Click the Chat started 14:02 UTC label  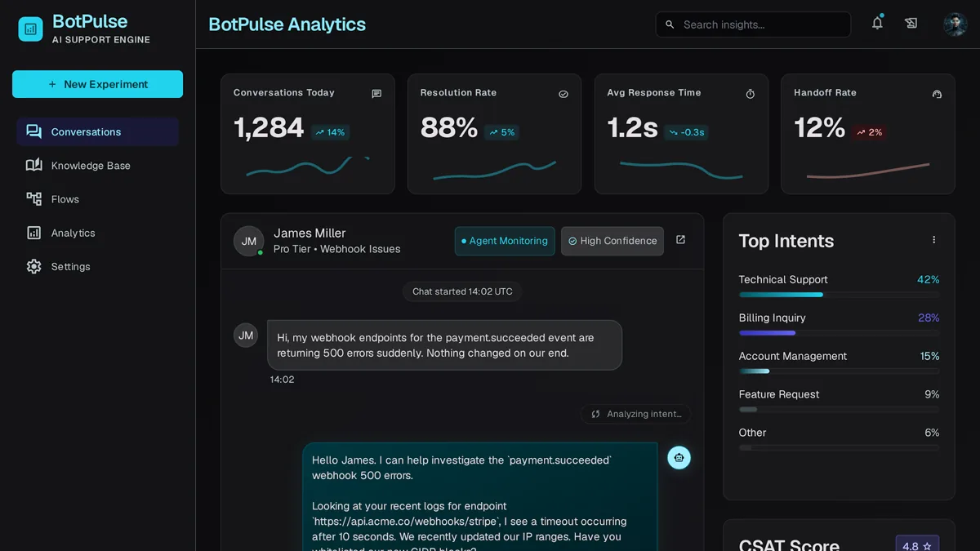click(462, 291)
